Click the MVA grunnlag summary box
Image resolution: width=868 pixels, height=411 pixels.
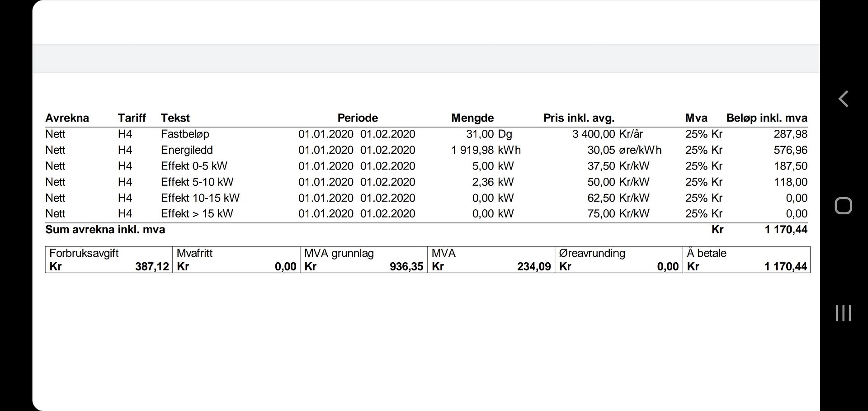363,260
